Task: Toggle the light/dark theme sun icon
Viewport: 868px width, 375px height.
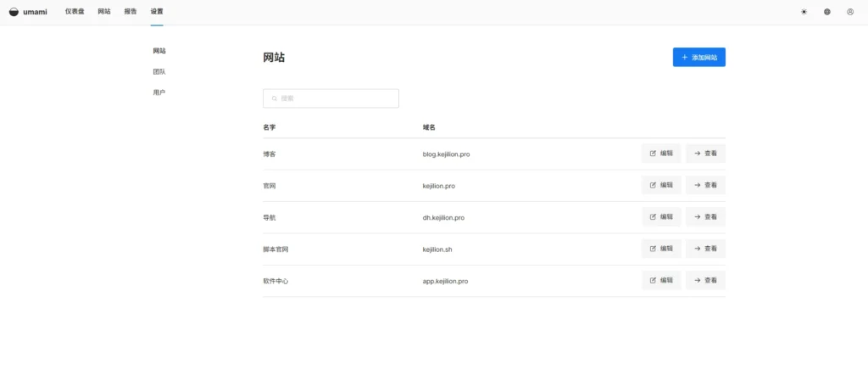Action: click(804, 12)
